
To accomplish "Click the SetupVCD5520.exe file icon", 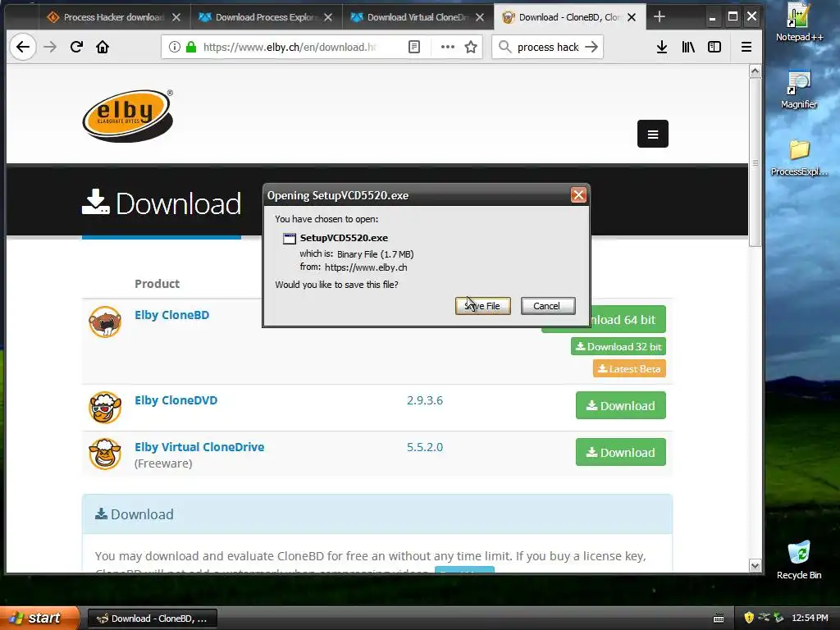I will (x=290, y=239).
